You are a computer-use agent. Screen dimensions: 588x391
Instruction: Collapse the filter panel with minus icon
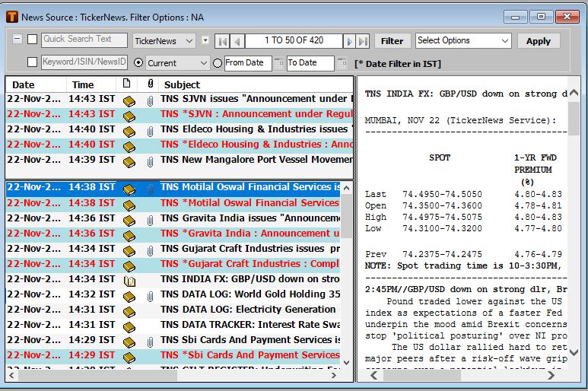(x=17, y=39)
